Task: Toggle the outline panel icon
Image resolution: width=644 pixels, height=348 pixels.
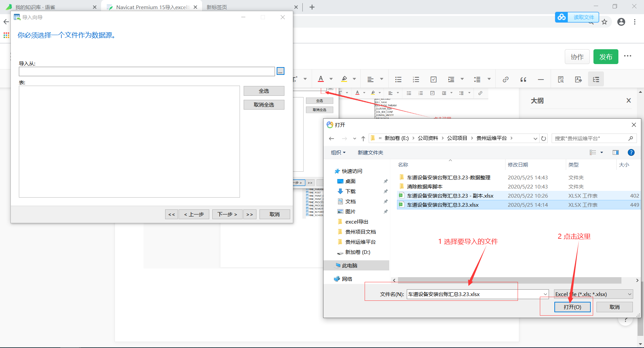Action: click(596, 80)
